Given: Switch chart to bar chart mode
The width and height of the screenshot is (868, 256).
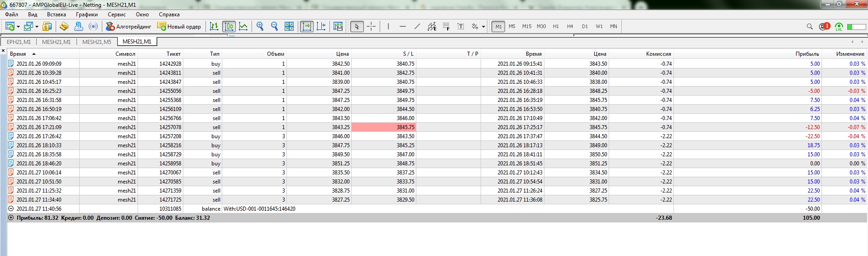Looking at the screenshot, I should coord(214,26).
